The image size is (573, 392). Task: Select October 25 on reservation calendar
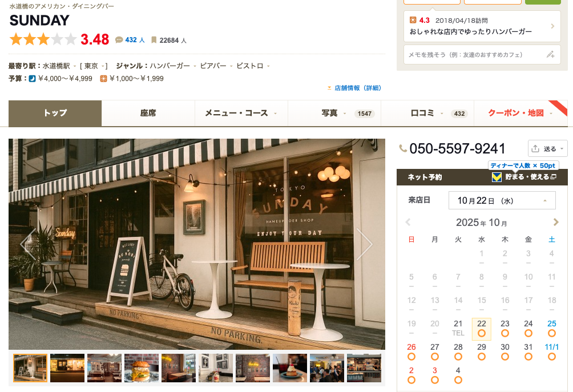(x=551, y=328)
